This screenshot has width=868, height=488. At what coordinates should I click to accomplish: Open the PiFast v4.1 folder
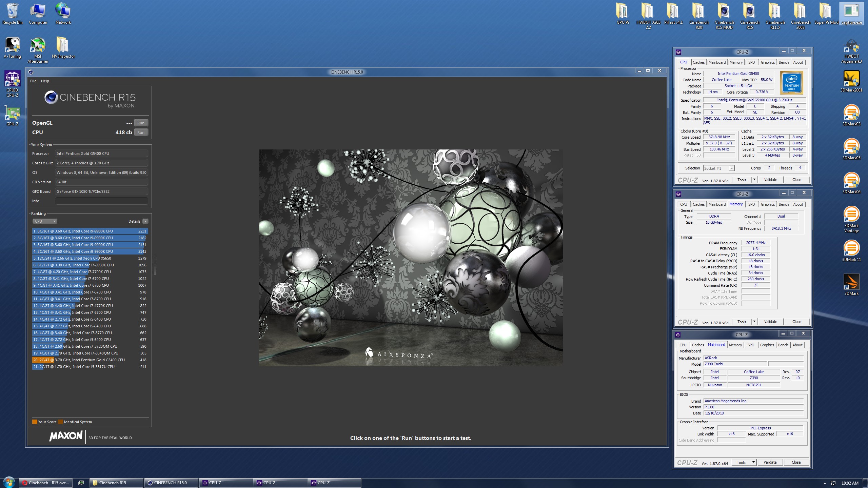click(673, 14)
